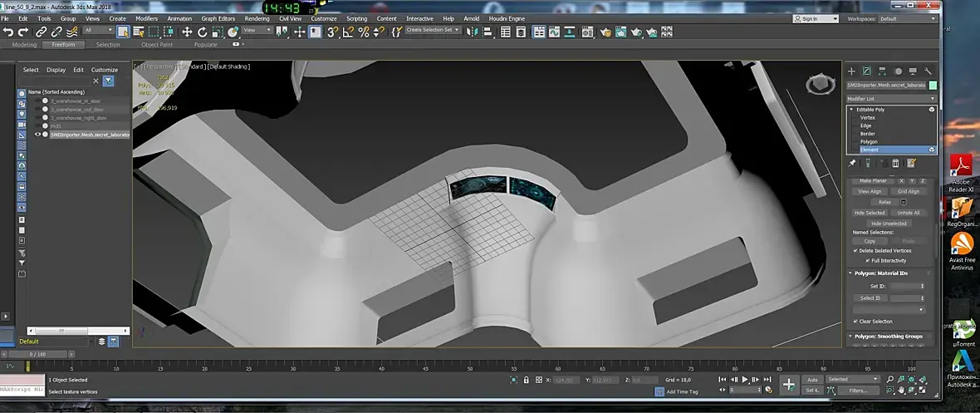Open the Utilities wrench panel
The height and width of the screenshot is (413, 980).
[x=929, y=71]
